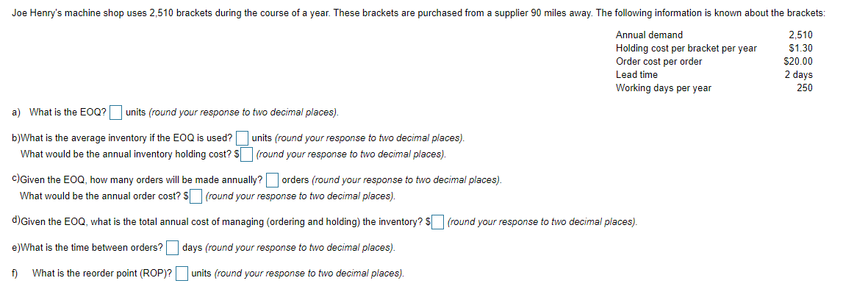The width and height of the screenshot is (868, 300).
Task: Click the total annual cost input box
Action: tap(438, 221)
